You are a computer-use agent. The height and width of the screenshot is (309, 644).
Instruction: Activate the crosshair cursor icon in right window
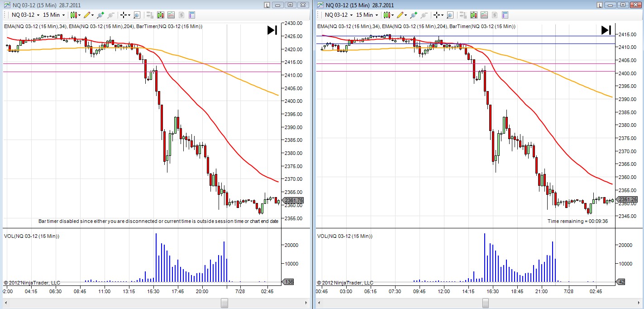click(436, 15)
